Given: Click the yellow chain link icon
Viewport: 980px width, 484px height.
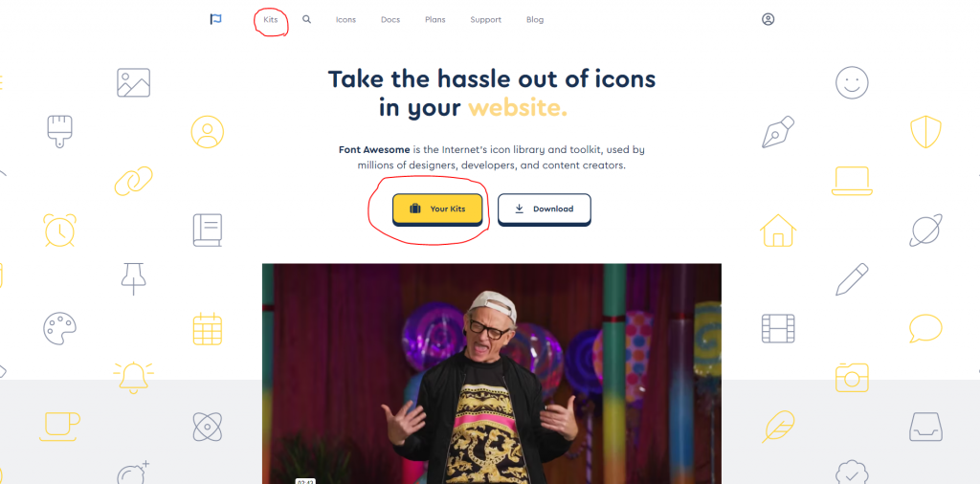Looking at the screenshot, I should click(134, 181).
